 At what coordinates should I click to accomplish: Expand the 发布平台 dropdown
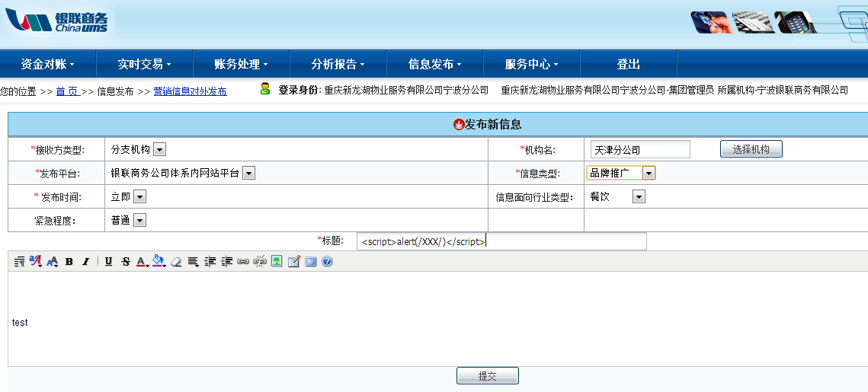coord(249,173)
